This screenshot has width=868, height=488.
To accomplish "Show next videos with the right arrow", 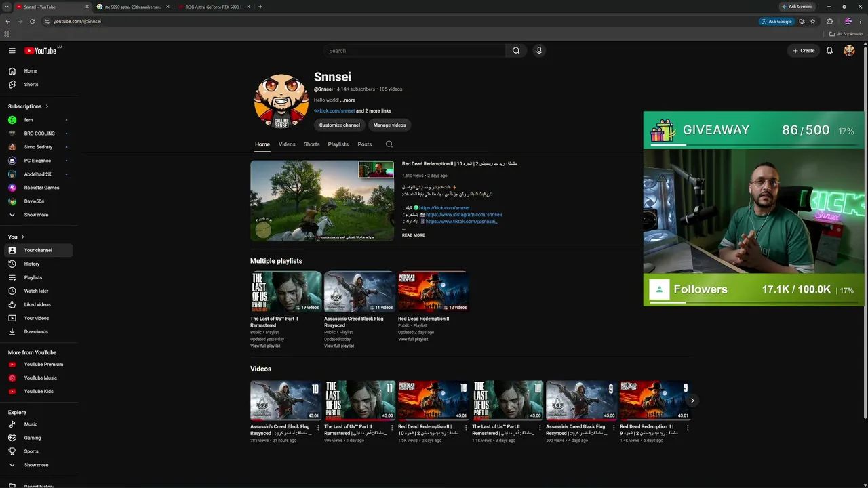I will (692, 401).
